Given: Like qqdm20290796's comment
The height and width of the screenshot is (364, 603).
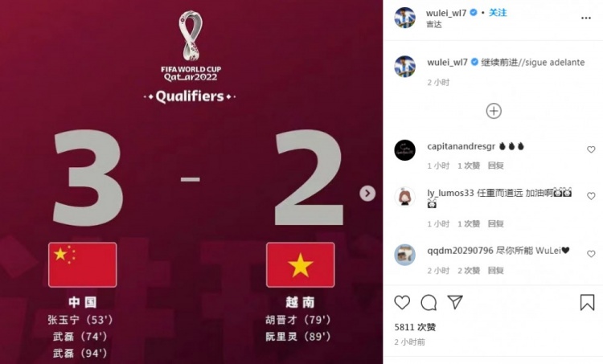Looking at the screenshot, I should click(591, 254).
